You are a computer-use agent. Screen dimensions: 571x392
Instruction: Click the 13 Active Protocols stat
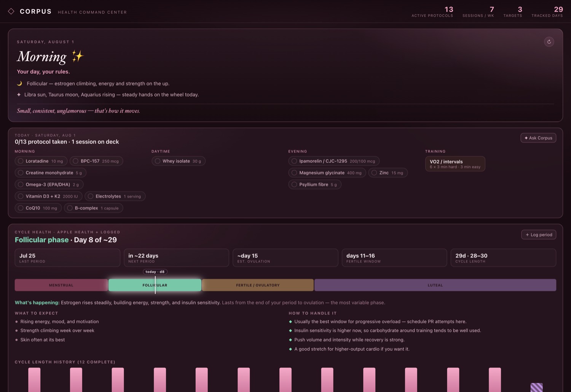click(432, 12)
